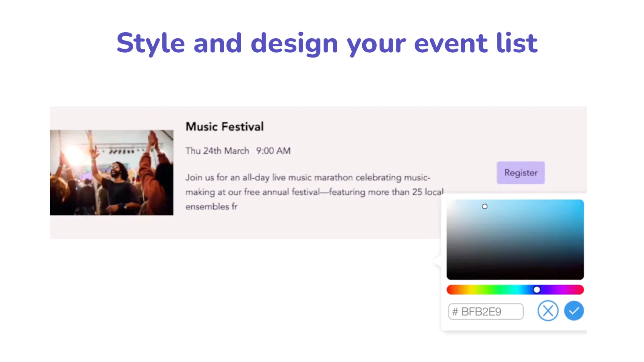This screenshot has height=362, width=644.
Task: Click inside the color gradient square
Action: (x=515, y=240)
